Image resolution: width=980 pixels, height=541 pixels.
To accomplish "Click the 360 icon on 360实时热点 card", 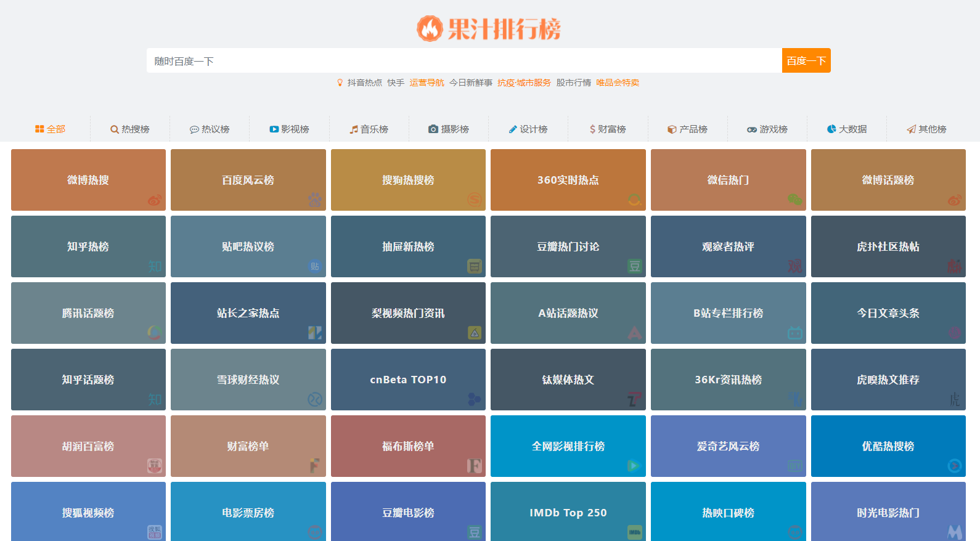I will click(x=635, y=200).
